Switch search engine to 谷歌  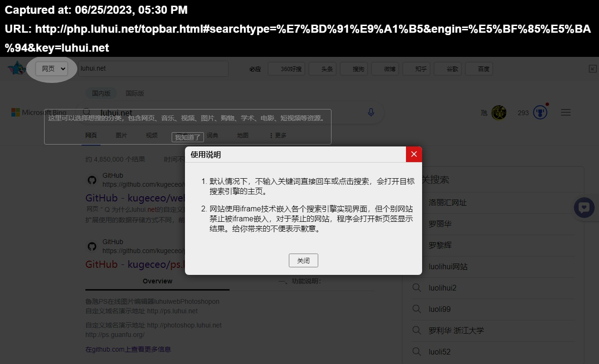(x=448, y=69)
